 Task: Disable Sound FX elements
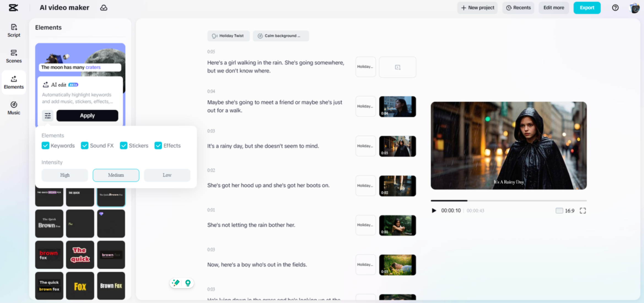[85, 145]
